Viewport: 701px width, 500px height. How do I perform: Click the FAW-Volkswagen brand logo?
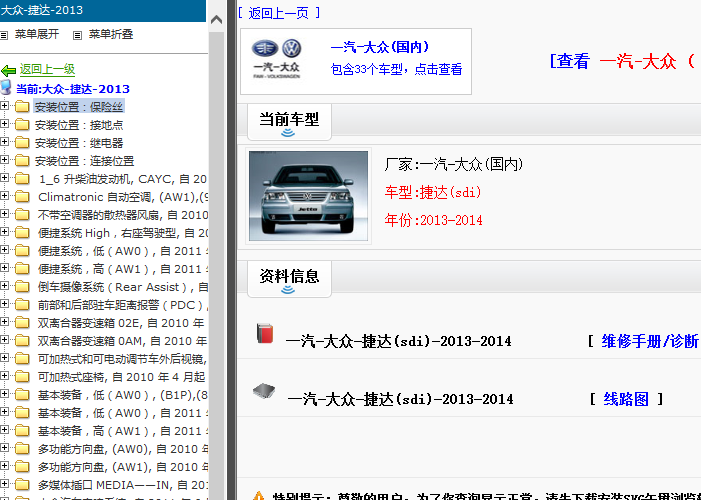point(277,59)
